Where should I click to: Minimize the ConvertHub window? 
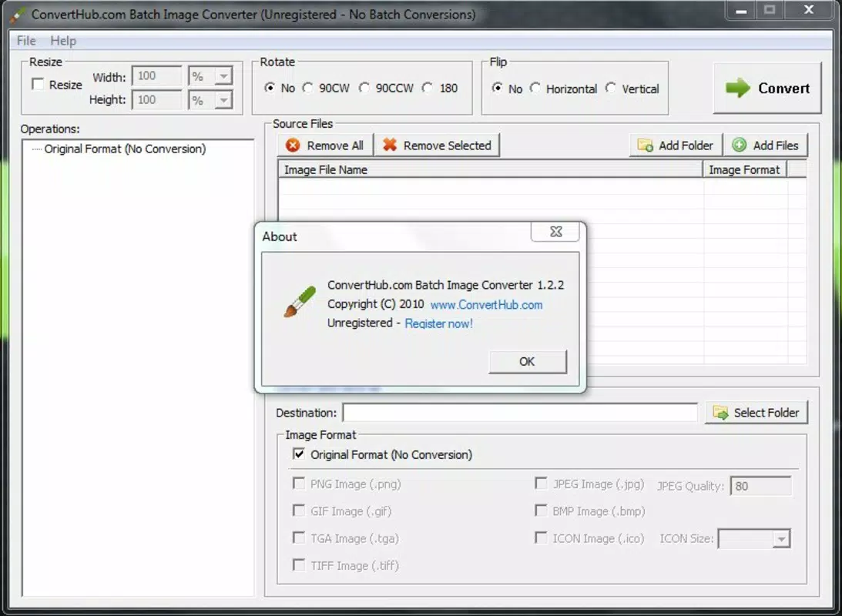(742, 10)
